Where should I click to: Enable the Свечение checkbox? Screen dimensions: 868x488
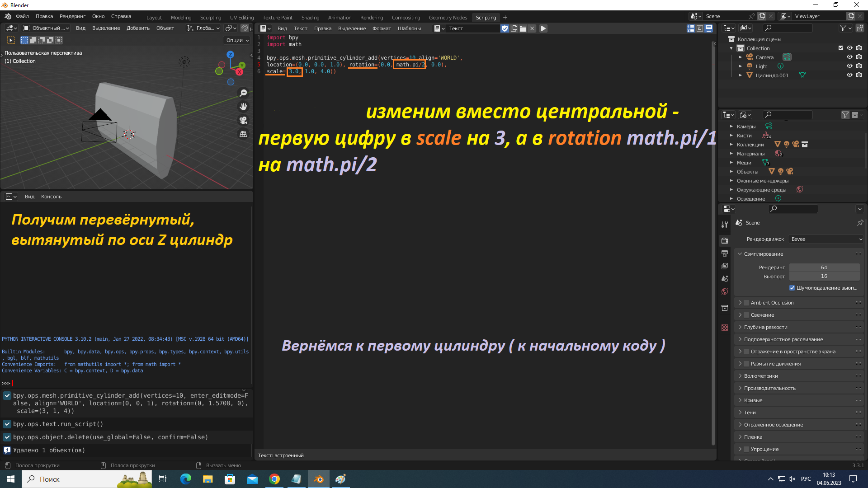pyautogui.click(x=746, y=315)
